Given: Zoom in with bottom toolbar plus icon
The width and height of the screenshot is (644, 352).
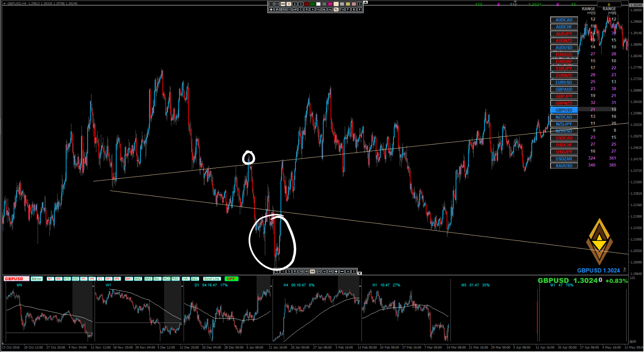Looking at the screenshot, I should pos(336,272).
